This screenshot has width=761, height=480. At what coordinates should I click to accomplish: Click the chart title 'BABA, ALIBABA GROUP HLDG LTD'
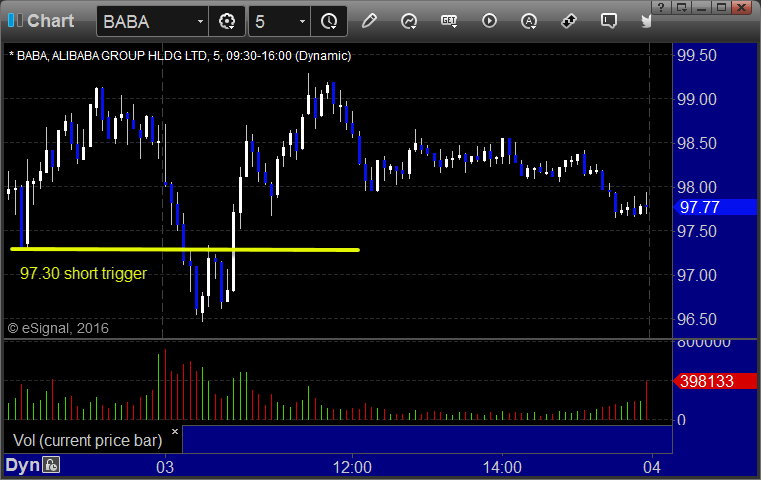(112, 56)
